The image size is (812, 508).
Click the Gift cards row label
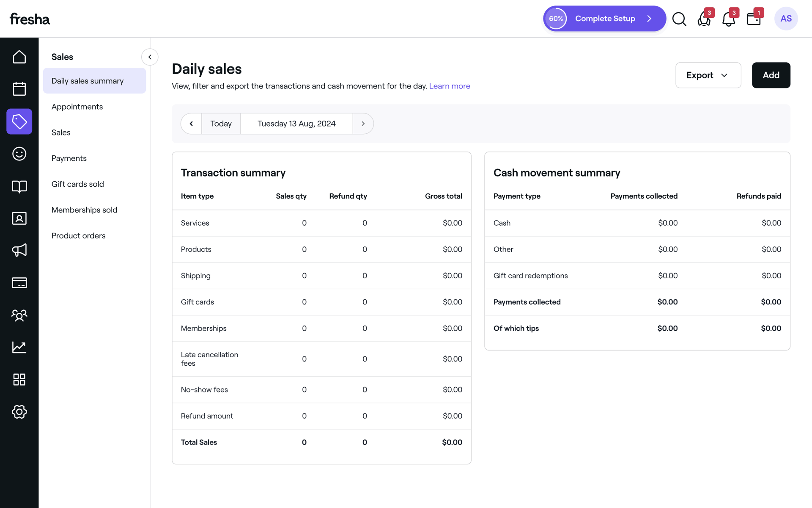[198, 302]
